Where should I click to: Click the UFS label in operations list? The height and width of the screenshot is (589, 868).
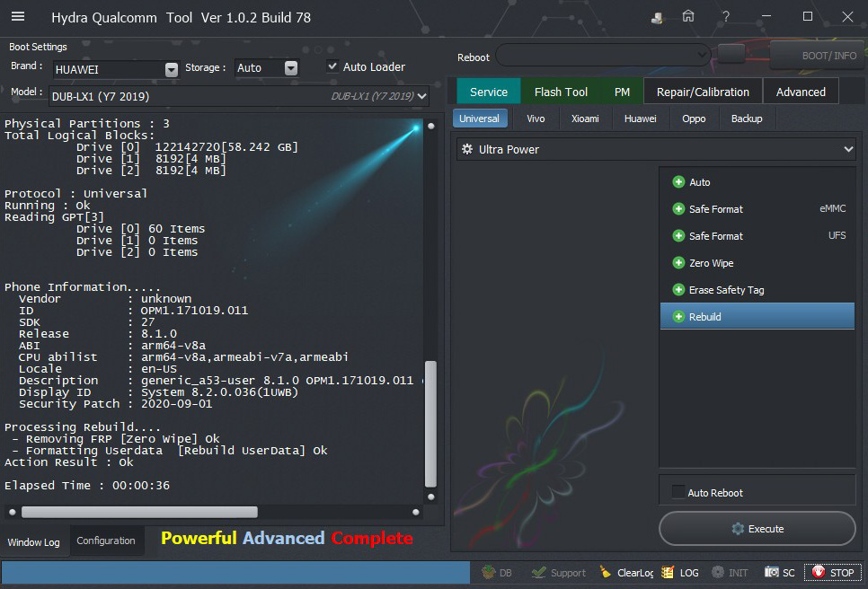pos(837,235)
